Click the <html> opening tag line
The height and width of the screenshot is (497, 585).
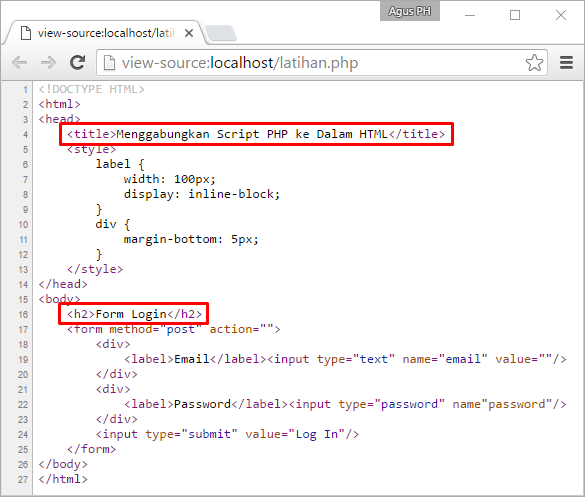(x=59, y=104)
